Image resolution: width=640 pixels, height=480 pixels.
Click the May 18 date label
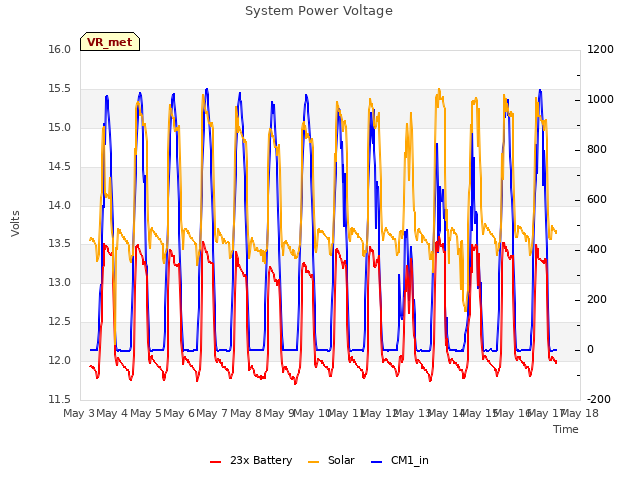tap(580, 413)
